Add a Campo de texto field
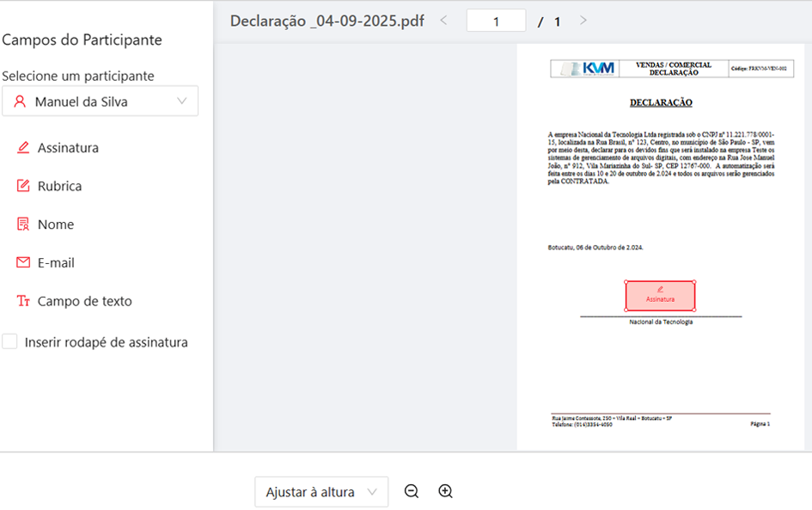Viewport: 812px width, 510px height. (x=84, y=301)
